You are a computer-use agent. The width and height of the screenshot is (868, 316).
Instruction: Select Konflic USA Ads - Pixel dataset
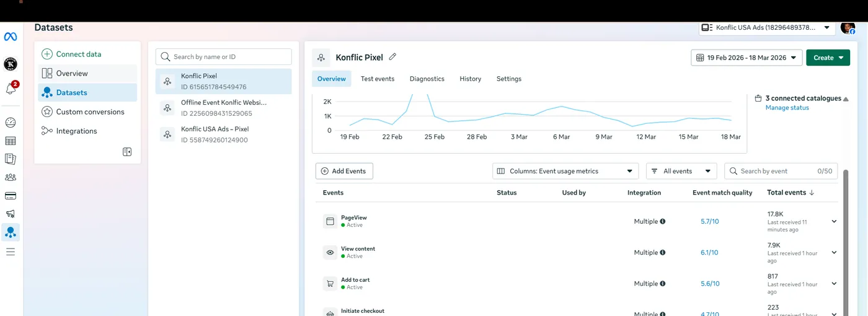point(223,134)
